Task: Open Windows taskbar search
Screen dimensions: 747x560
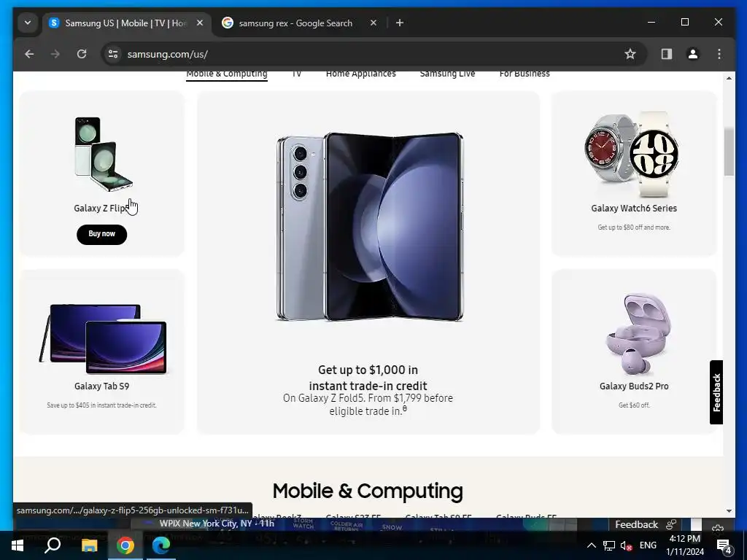Action: point(53,545)
